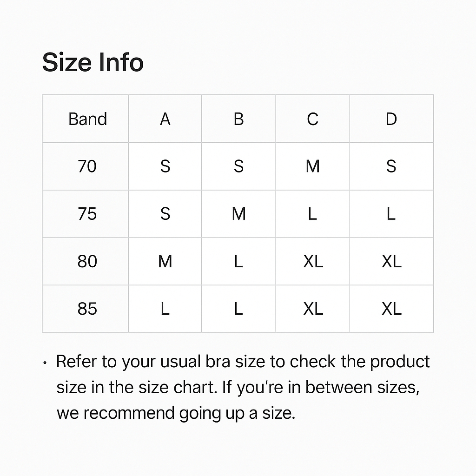This screenshot has width=476, height=476.
Task: Click the Size Info heading
Action: coord(93,62)
